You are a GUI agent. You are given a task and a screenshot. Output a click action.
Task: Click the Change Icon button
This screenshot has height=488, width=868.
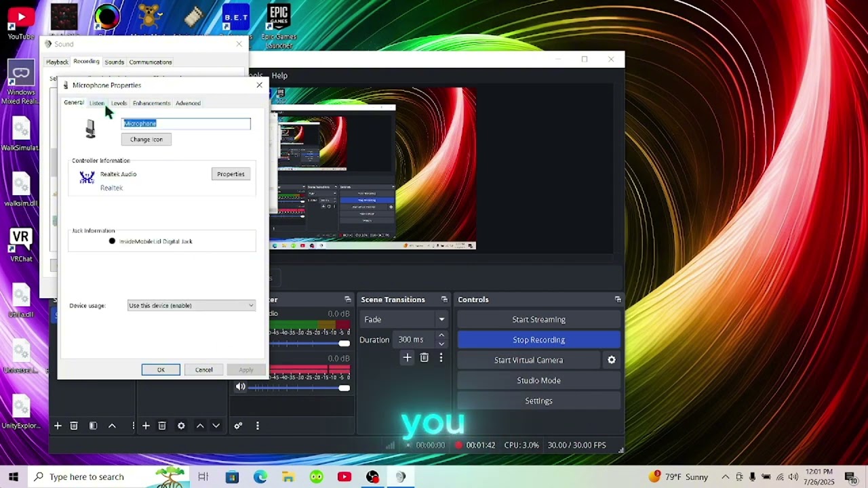click(146, 139)
